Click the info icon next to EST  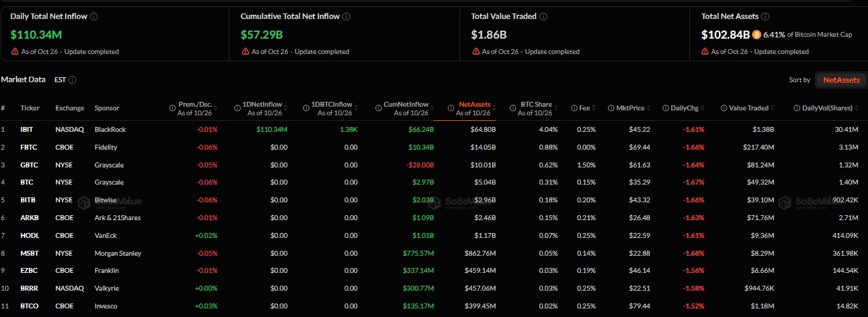(72, 80)
